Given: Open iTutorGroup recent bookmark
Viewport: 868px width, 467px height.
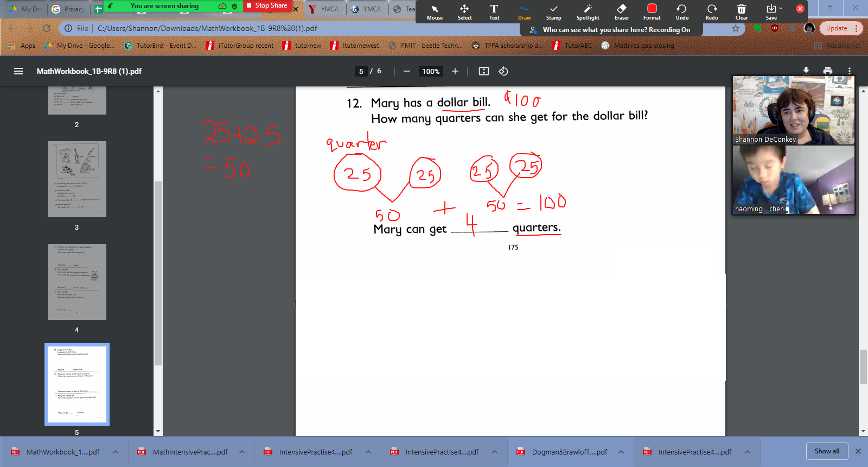Looking at the screenshot, I should click(x=240, y=46).
